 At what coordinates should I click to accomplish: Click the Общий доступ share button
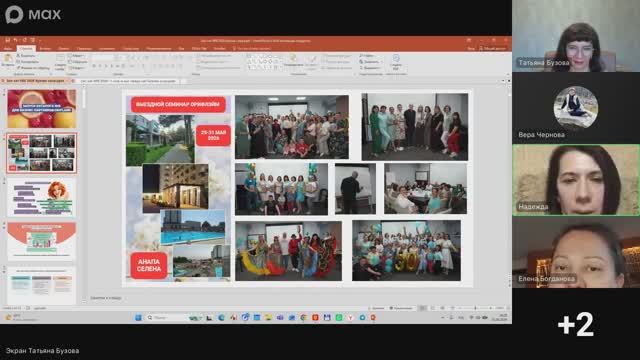click(493, 48)
